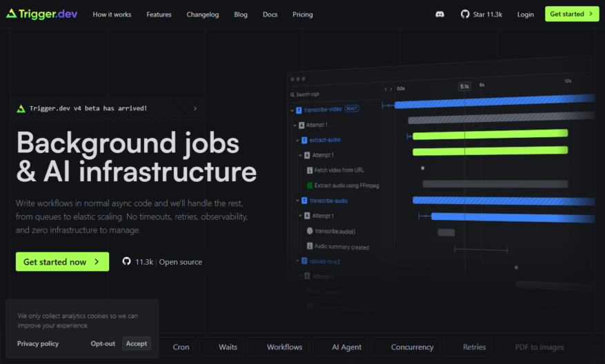Image resolution: width=605 pixels, height=364 pixels.
Task: Click the OpenAI icon beside transcribe.audio()
Action: [x=310, y=230]
